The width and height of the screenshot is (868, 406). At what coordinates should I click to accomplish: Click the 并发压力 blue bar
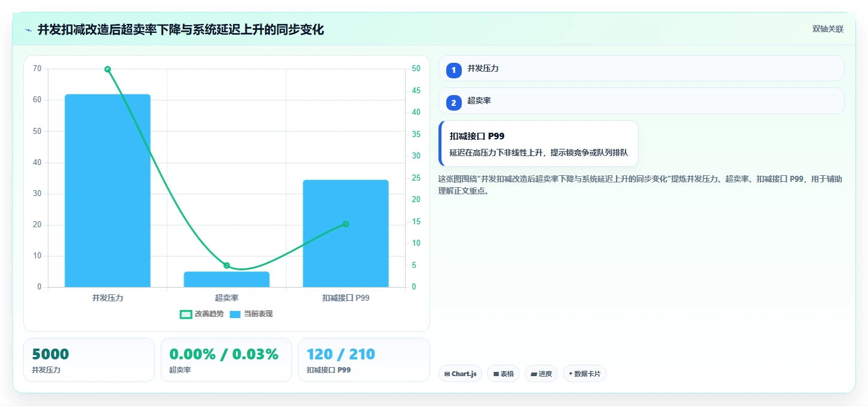[x=108, y=191]
